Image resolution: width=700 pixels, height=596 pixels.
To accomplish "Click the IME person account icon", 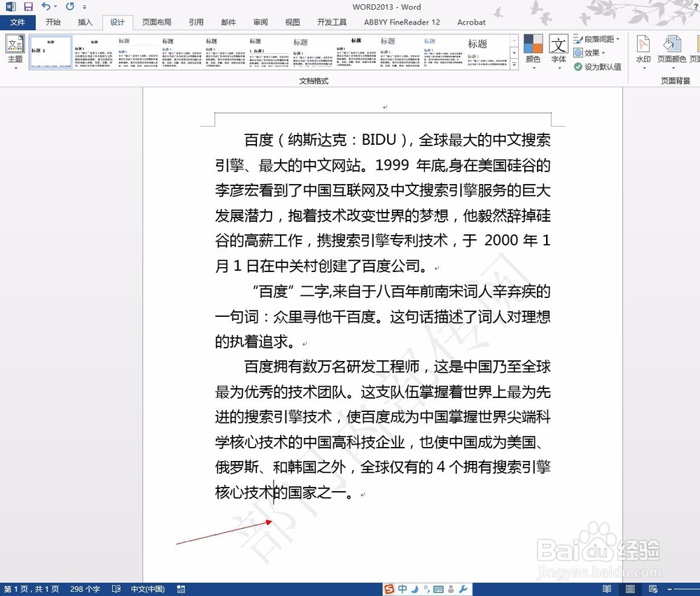I will (x=451, y=589).
